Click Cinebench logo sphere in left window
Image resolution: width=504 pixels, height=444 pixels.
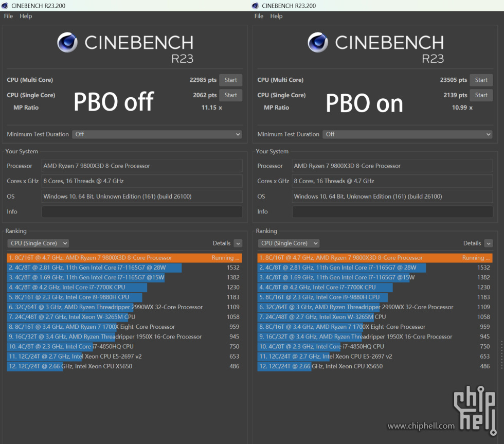point(67,42)
